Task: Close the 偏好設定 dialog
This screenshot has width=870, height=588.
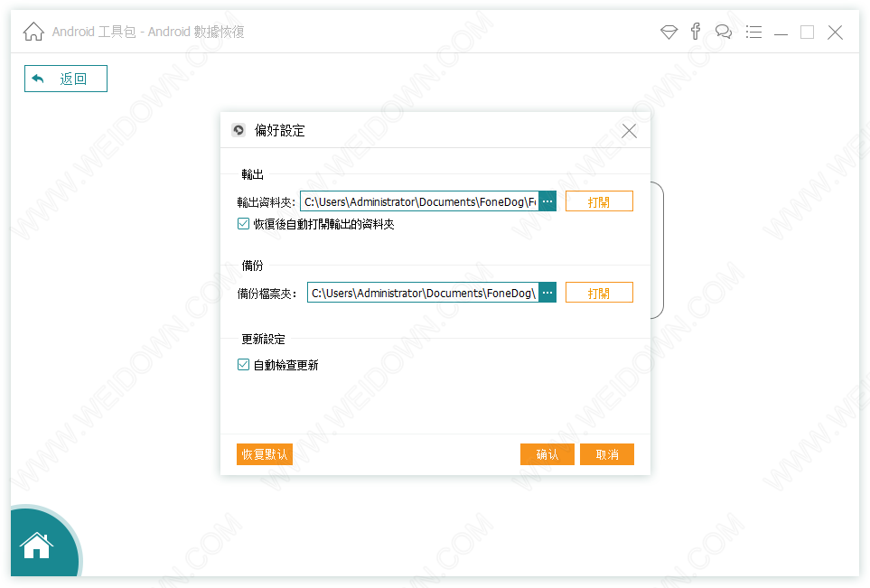Action: [629, 131]
